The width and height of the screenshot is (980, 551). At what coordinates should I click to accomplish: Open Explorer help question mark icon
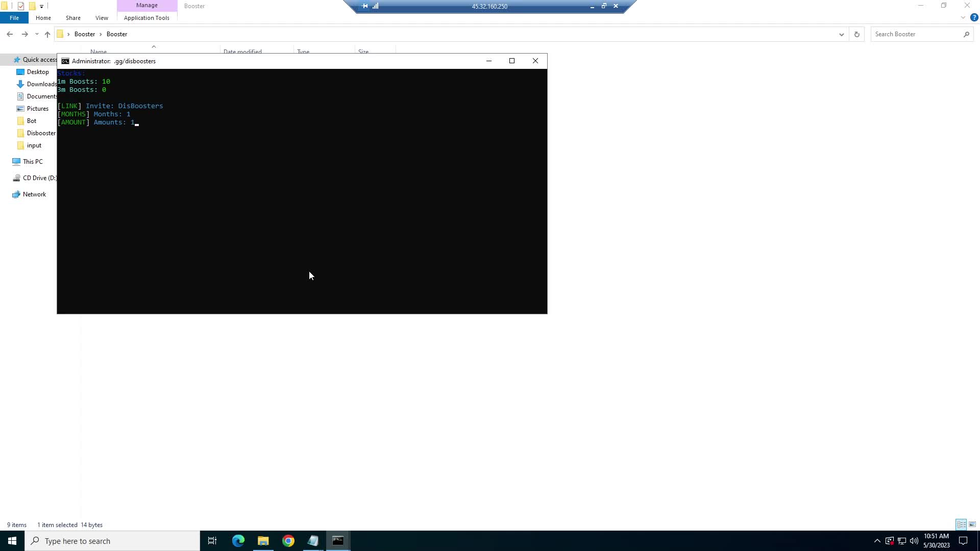tap(974, 17)
